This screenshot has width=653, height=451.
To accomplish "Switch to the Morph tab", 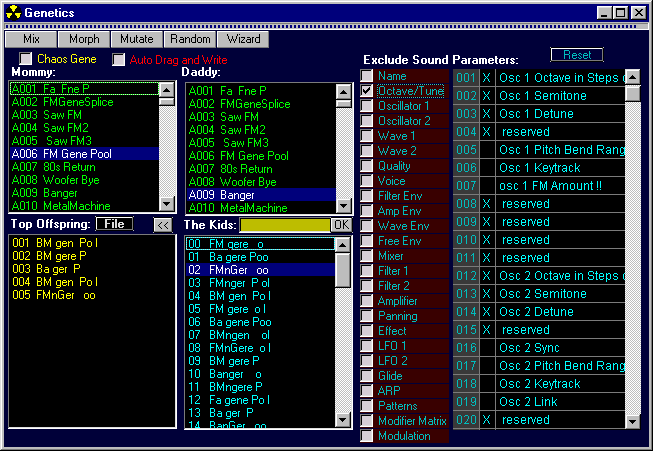I will pyautogui.click(x=85, y=39).
